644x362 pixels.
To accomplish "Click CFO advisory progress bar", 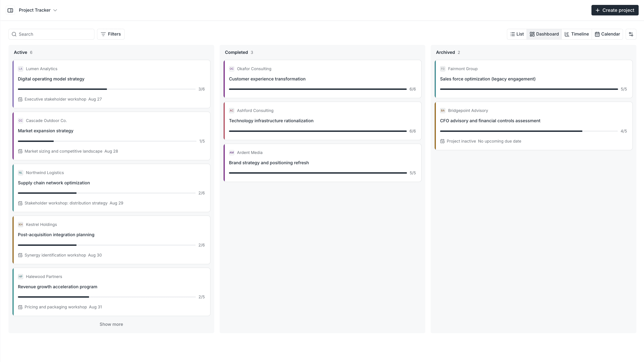I will coord(529,131).
